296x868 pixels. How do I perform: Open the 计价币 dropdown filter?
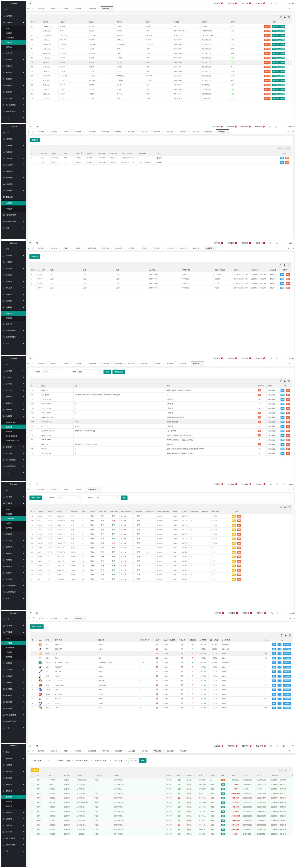click(68, 498)
